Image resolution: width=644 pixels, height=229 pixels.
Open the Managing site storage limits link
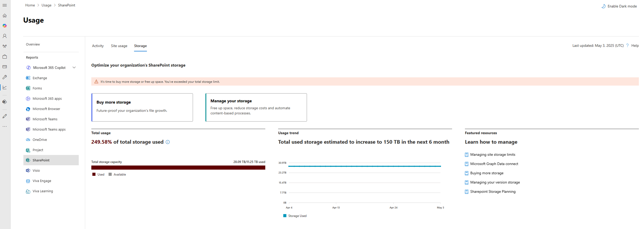pos(492,155)
